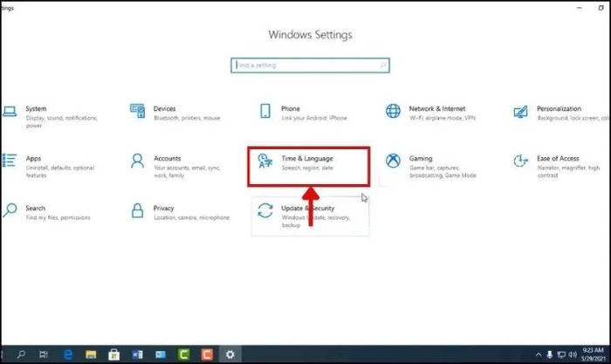Open the Search settings category
Screen dimensions: 611x364
(47, 212)
